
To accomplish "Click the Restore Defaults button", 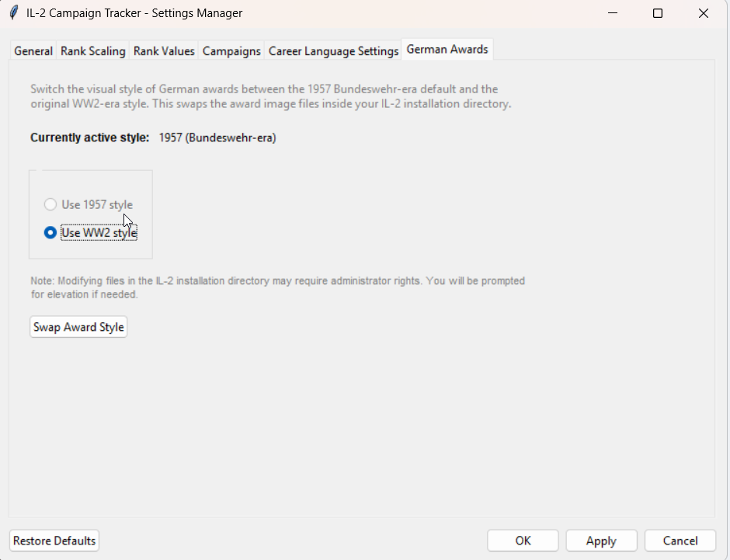I will pyautogui.click(x=54, y=541).
